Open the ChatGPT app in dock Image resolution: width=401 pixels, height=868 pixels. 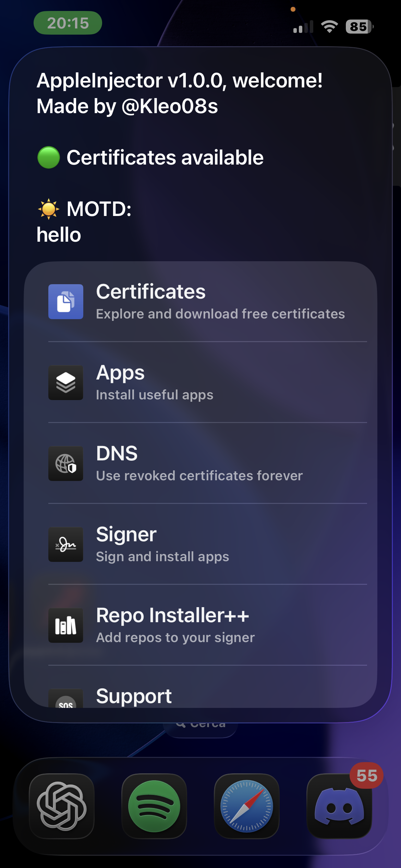[x=62, y=806]
